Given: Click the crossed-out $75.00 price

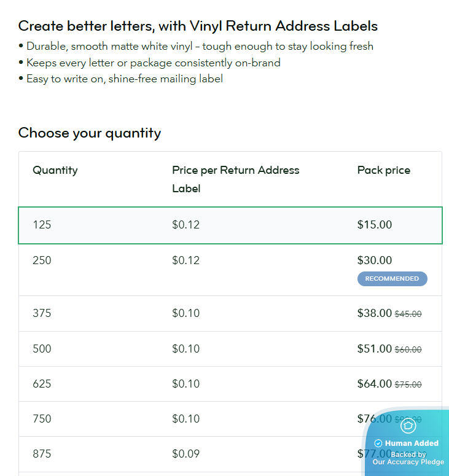Looking at the screenshot, I should point(408,384).
